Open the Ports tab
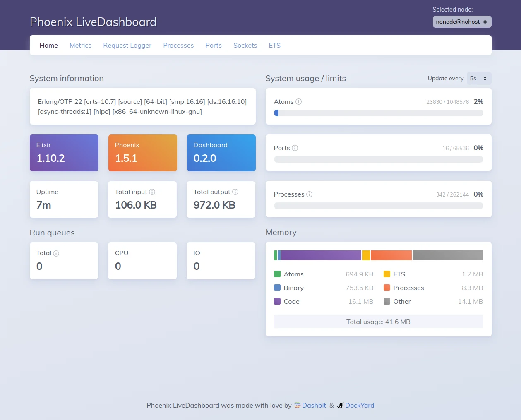 point(214,46)
